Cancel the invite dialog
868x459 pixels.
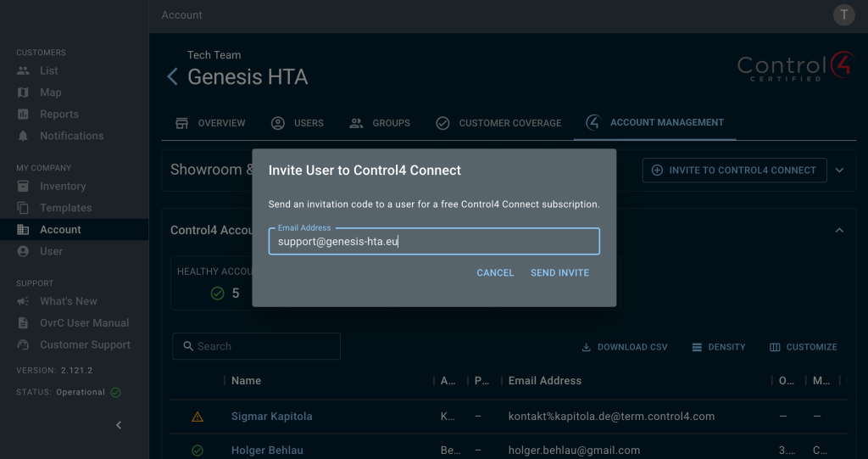coord(495,272)
